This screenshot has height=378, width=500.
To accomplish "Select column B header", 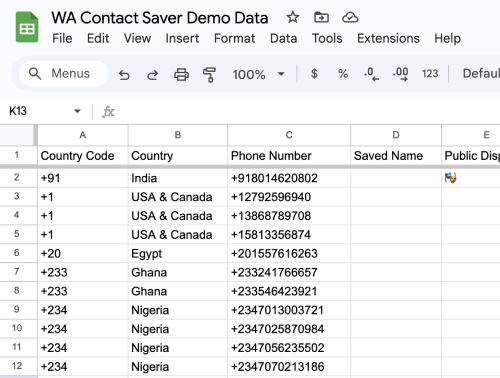I will click(x=178, y=135).
